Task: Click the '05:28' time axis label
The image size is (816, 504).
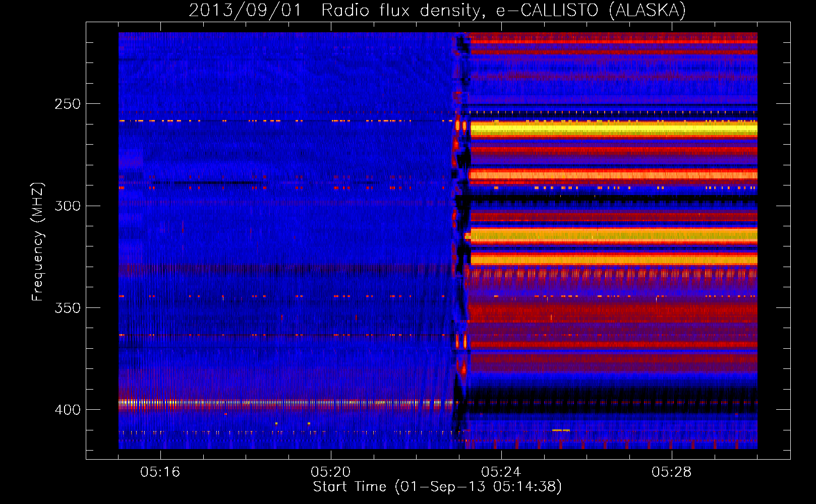Action: pyautogui.click(x=671, y=472)
